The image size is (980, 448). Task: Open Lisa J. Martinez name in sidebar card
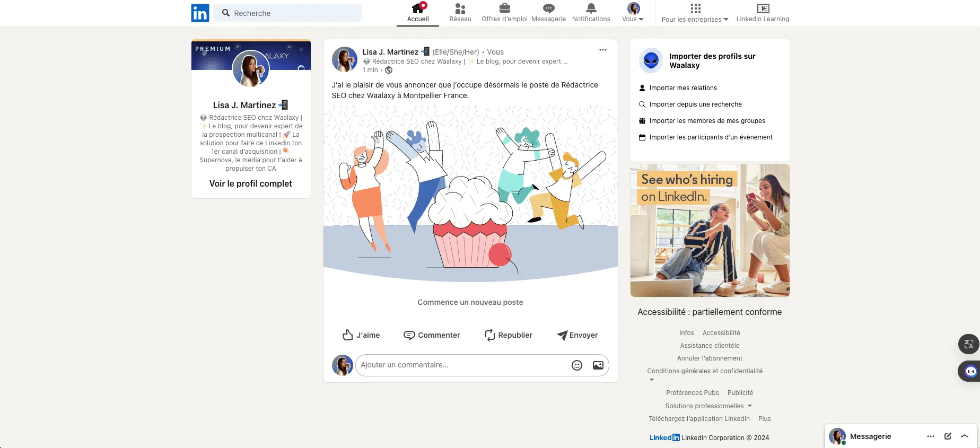250,105
